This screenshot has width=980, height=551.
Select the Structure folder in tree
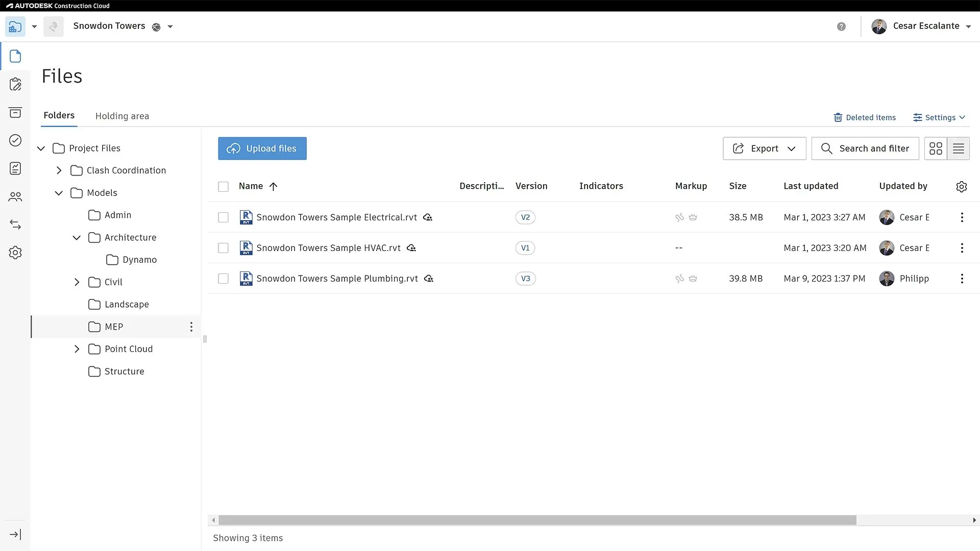(x=124, y=371)
